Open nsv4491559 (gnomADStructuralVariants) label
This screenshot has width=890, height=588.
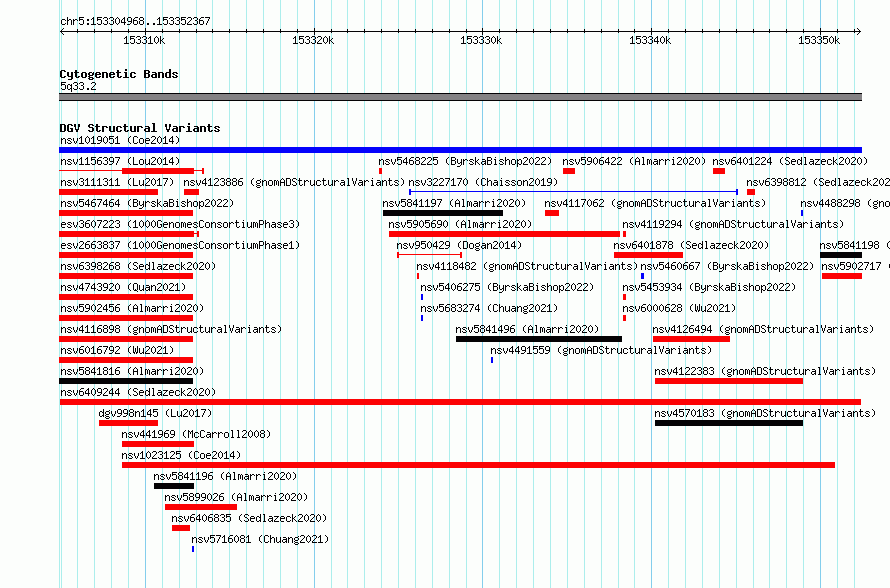point(601,350)
